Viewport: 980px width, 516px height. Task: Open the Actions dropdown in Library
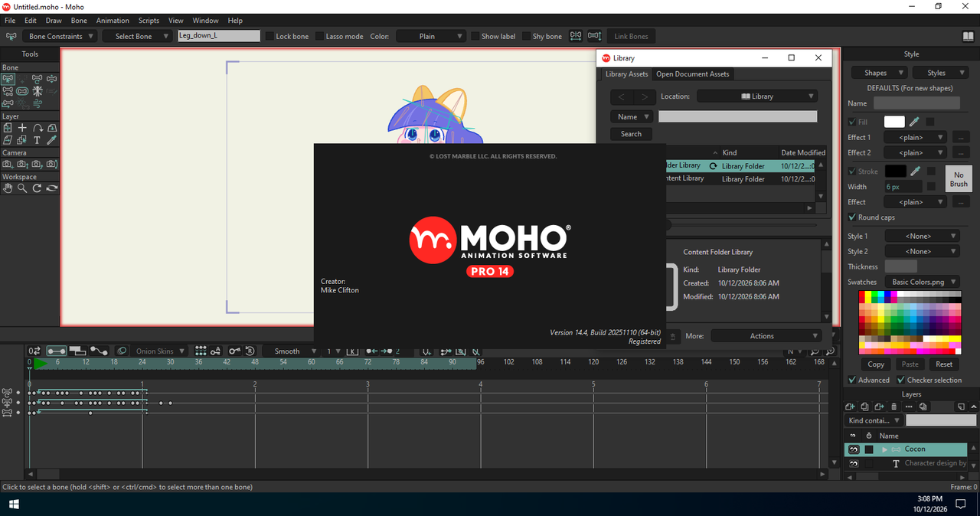pos(766,336)
